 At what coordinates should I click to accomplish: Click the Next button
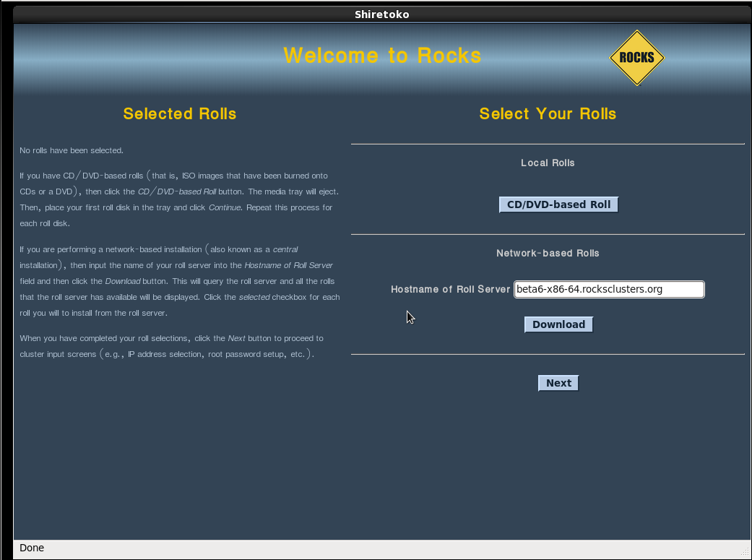click(x=558, y=383)
